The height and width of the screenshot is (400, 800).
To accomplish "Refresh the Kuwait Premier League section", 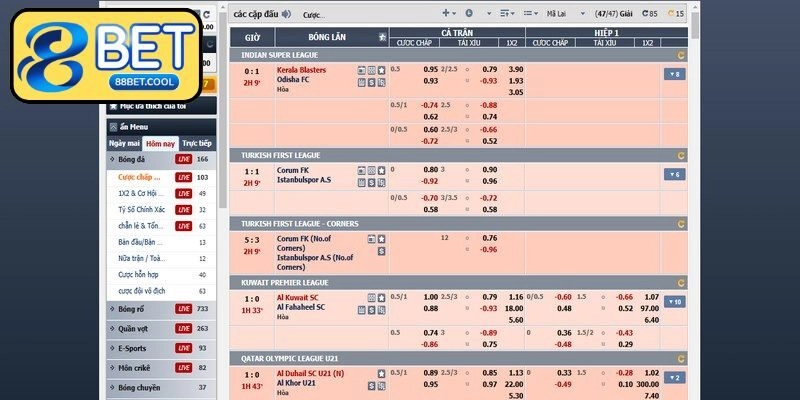I will pos(681,283).
